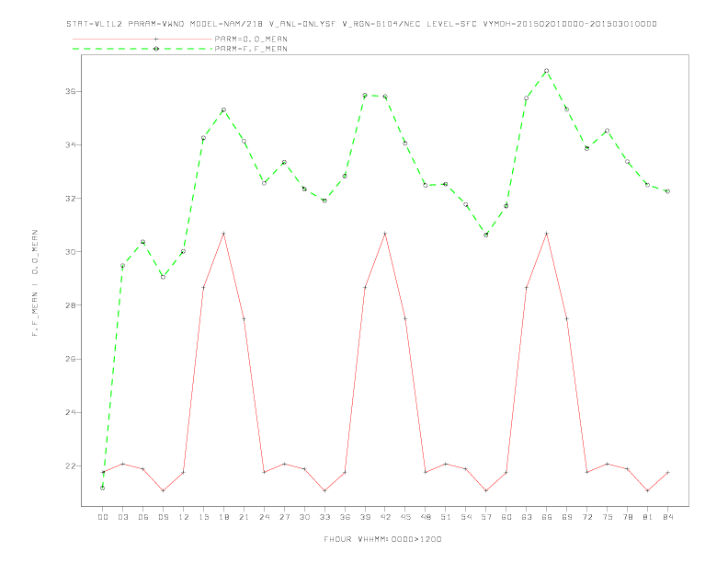Screen dimensions: 728x563
Task: Click the red O_MEAN low point at hour 09
Action: [x=163, y=490]
